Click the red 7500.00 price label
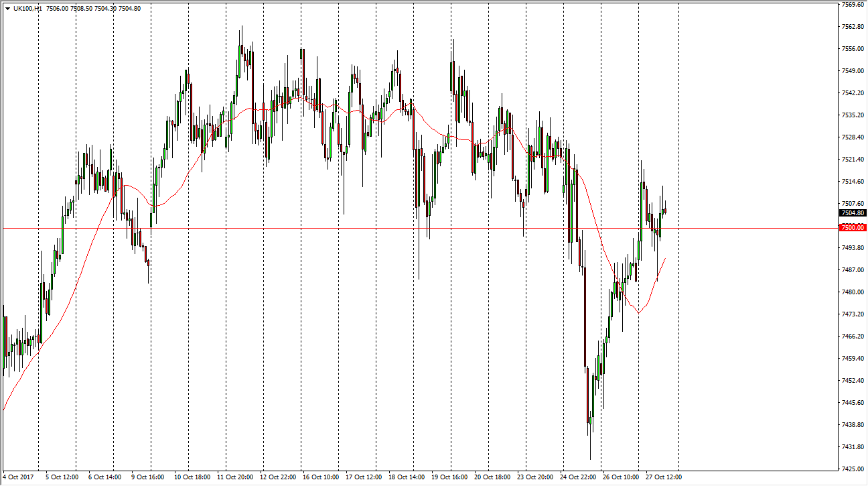 (852, 228)
